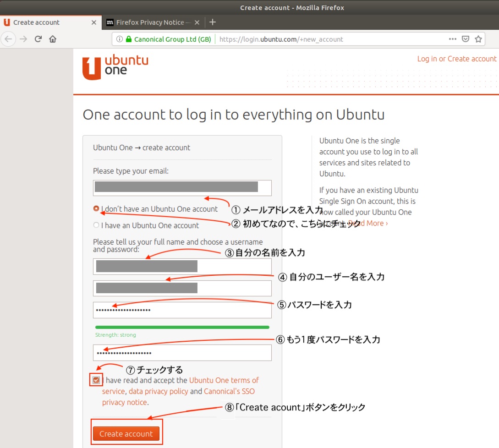Click the browser Back arrow button
The height and width of the screenshot is (448, 499).
[9, 39]
